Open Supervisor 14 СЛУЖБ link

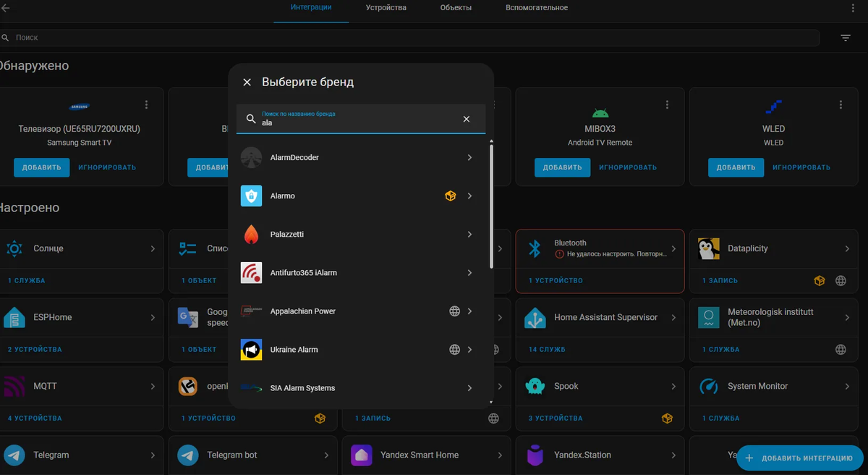548,349
